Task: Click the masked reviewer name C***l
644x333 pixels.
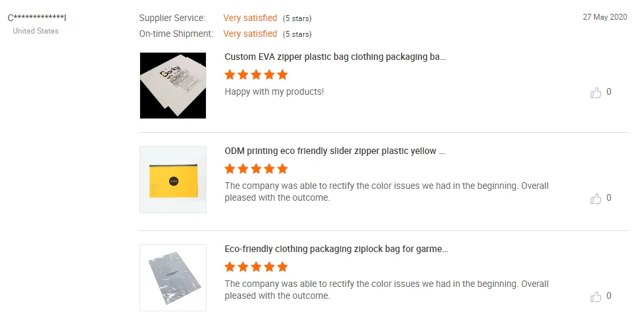Action: tap(37, 18)
